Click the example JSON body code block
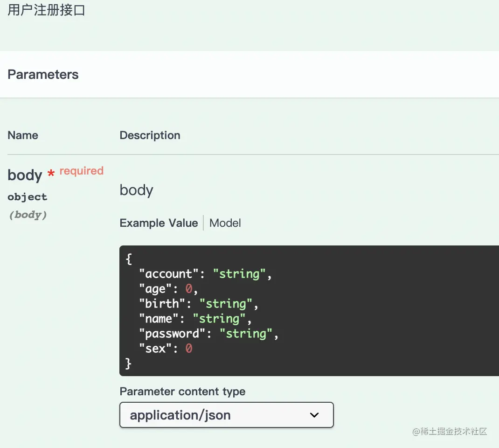Image resolution: width=499 pixels, height=448 pixels. point(309,310)
